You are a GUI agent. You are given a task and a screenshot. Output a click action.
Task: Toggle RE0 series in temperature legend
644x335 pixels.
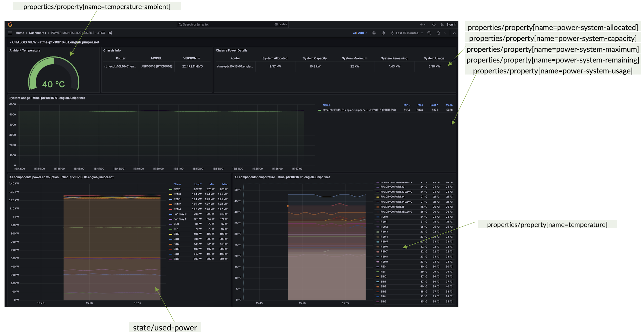[x=383, y=267]
